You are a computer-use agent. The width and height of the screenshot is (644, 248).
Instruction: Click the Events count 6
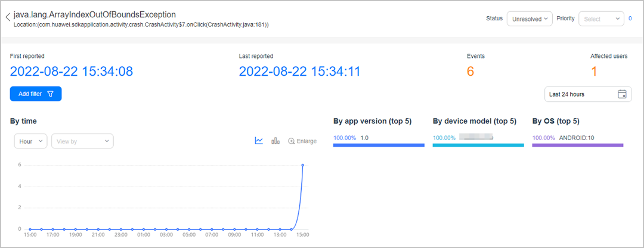click(470, 72)
